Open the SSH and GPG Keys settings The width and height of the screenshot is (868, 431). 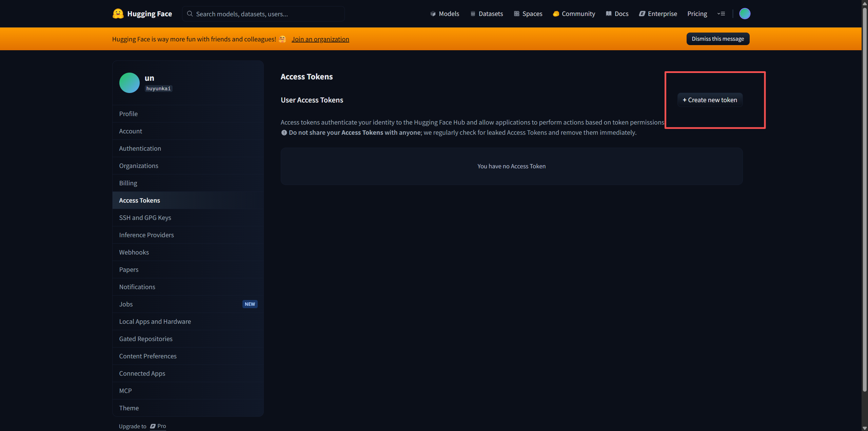[x=145, y=218]
